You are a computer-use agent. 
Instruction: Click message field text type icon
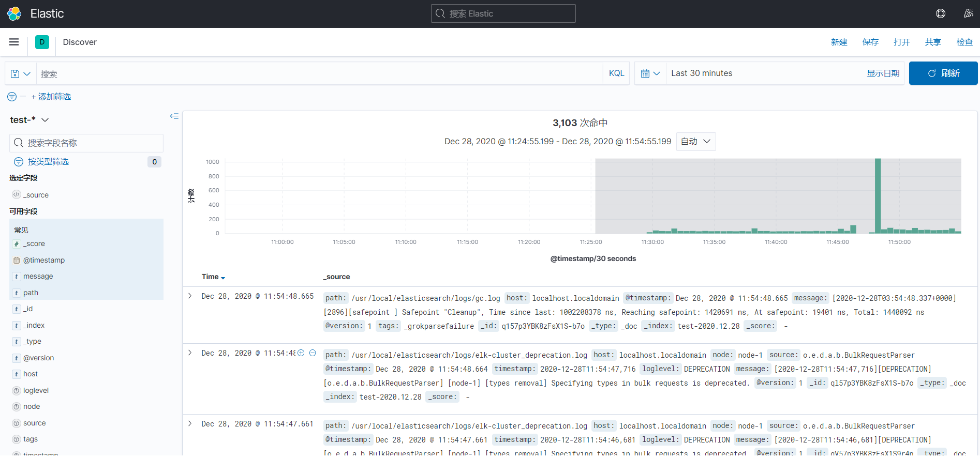(x=17, y=277)
